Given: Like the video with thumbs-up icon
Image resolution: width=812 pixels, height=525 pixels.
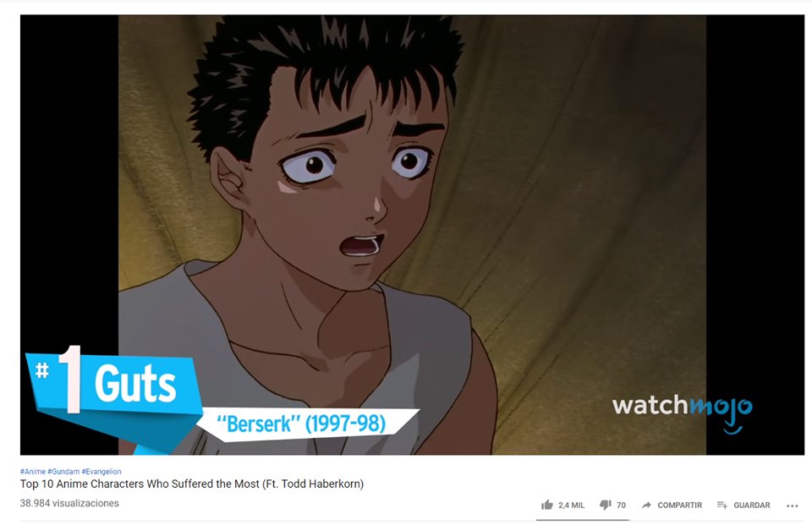Looking at the screenshot, I should pyautogui.click(x=547, y=505).
